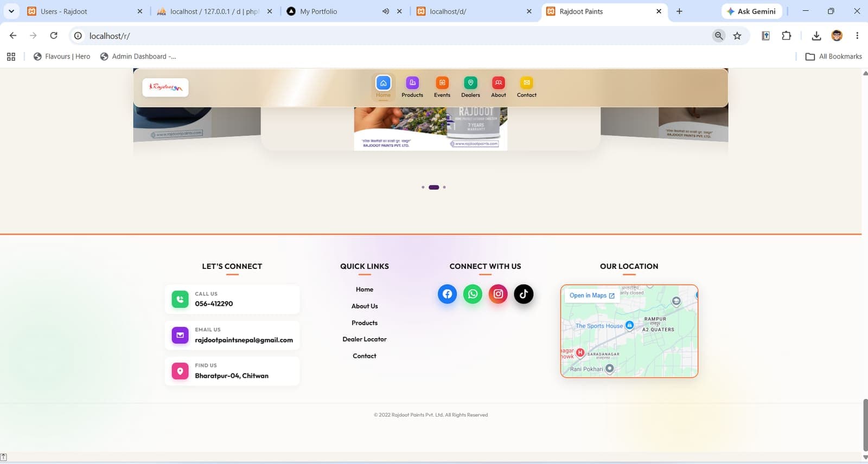
Task: Switch to localhost/d/ tab
Action: (474, 11)
